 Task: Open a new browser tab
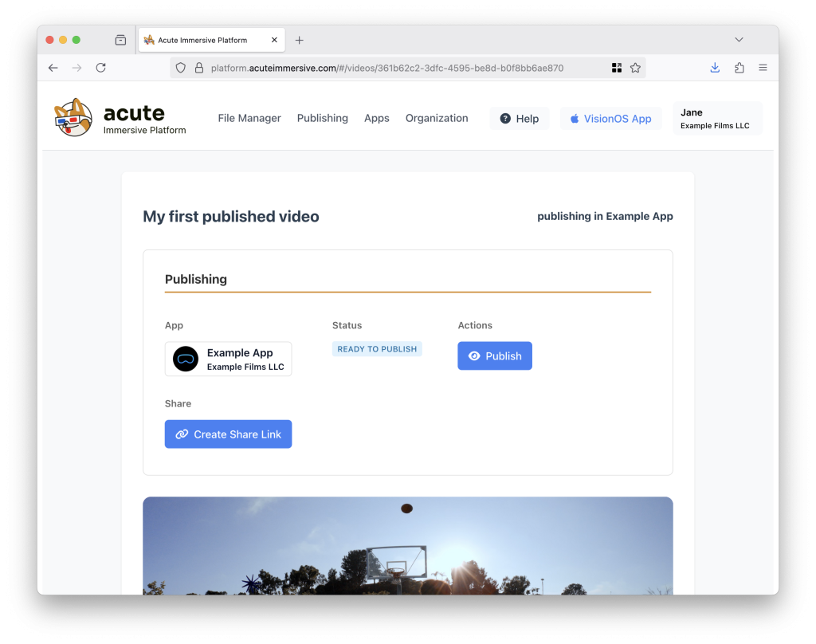[300, 40]
